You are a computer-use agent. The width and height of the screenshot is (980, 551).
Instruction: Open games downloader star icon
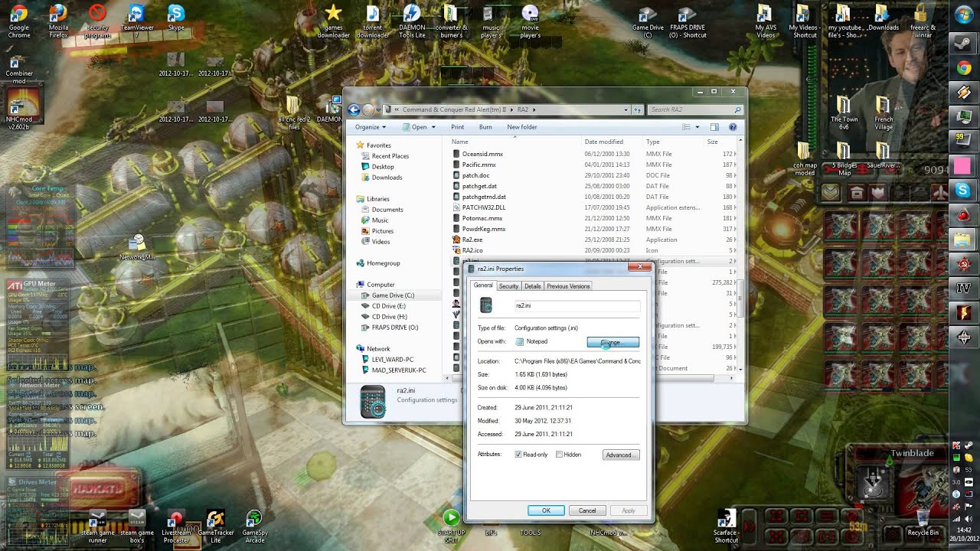[x=333, y=21]
